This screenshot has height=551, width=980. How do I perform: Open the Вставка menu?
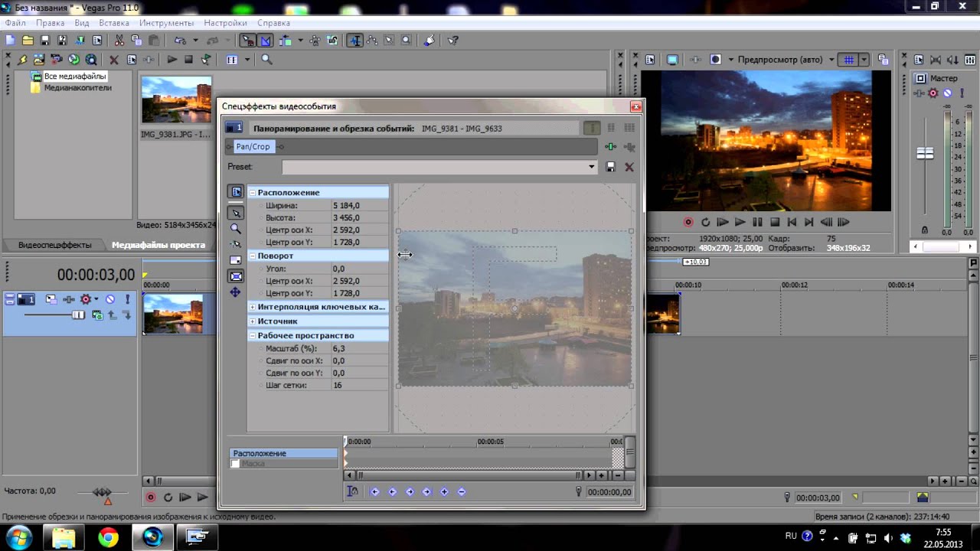tap(114, 23)
